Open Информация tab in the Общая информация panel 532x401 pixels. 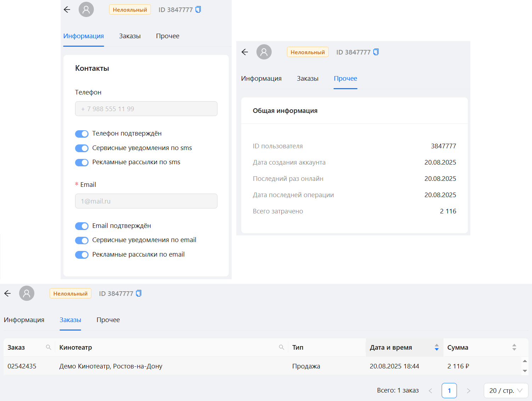(x=261, y=79)
